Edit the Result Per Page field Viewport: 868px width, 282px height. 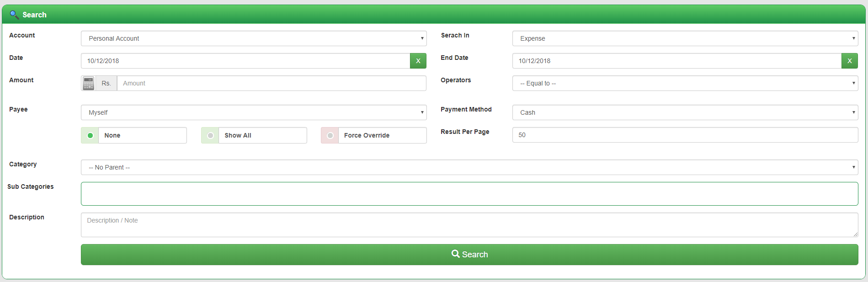pyautogui.click(x=685, y=135)
